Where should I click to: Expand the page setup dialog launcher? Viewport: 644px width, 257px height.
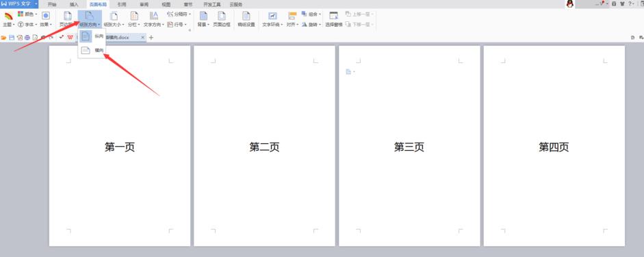[190, 30]
